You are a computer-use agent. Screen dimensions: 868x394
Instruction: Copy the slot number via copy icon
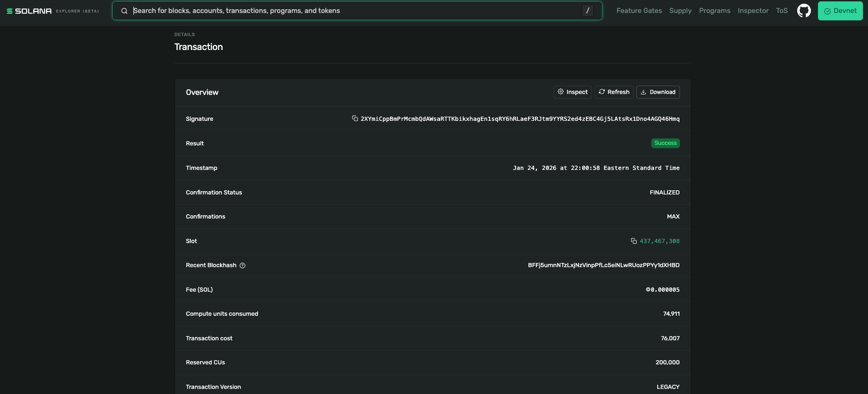click(634, 241)
